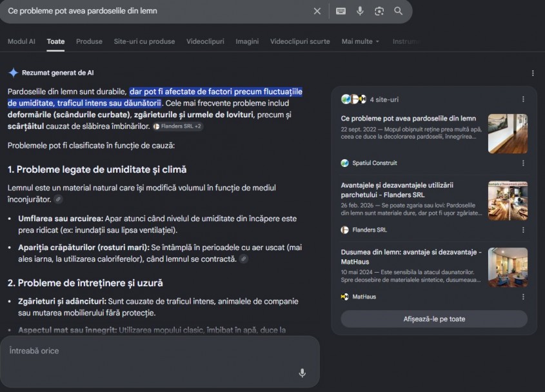Screen dimensions: 545x392
Task: Start voice search with the search bar microphone
Action: [360, 11]
